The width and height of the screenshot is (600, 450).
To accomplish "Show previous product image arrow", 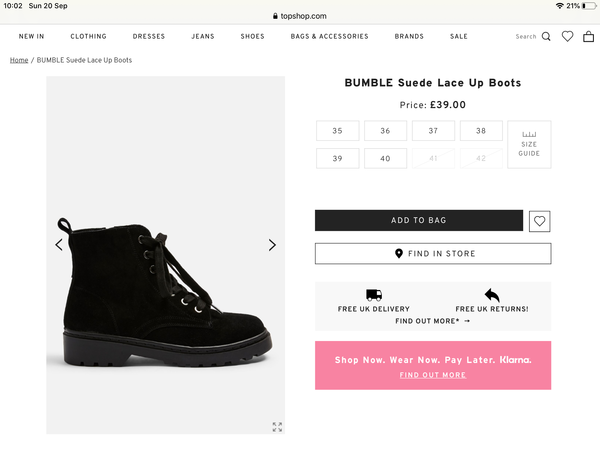I will 59,245.
